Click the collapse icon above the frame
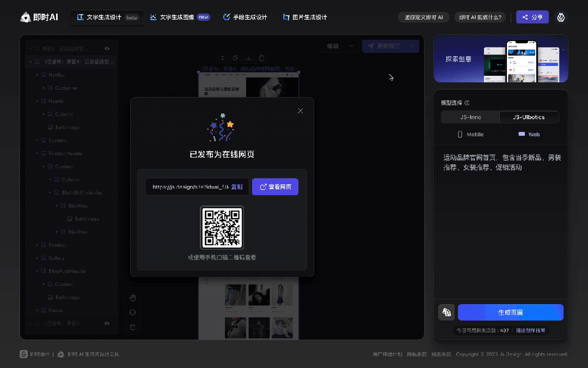This screenshot has height=368, width=588. 222,58
